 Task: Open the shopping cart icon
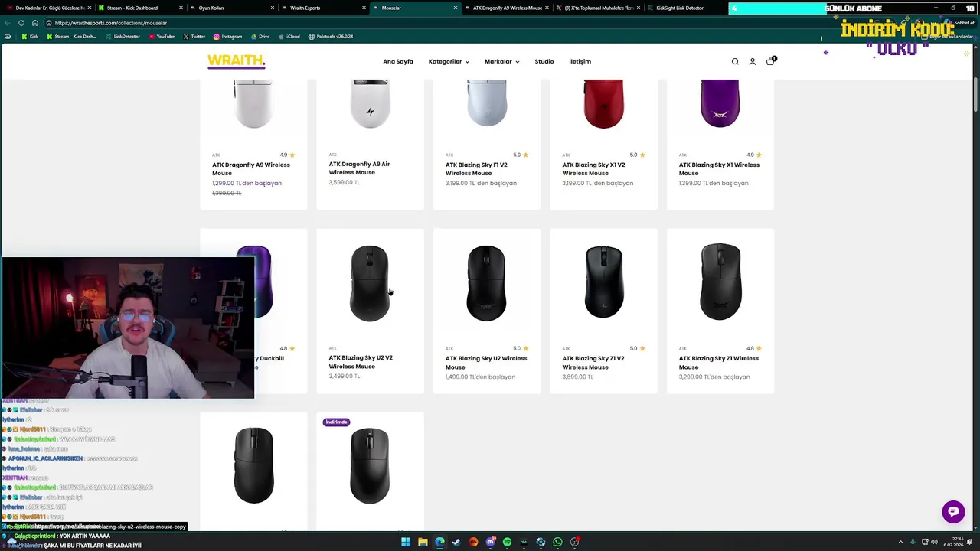[x=770, y=61]
